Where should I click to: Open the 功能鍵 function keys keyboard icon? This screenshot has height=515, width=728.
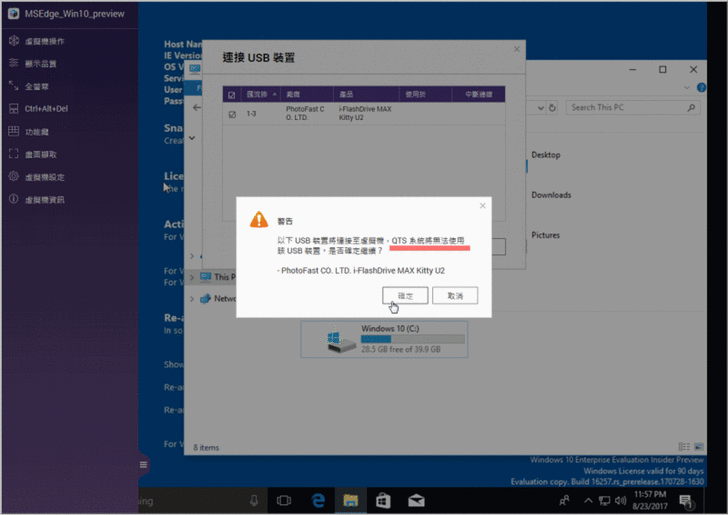14,131
